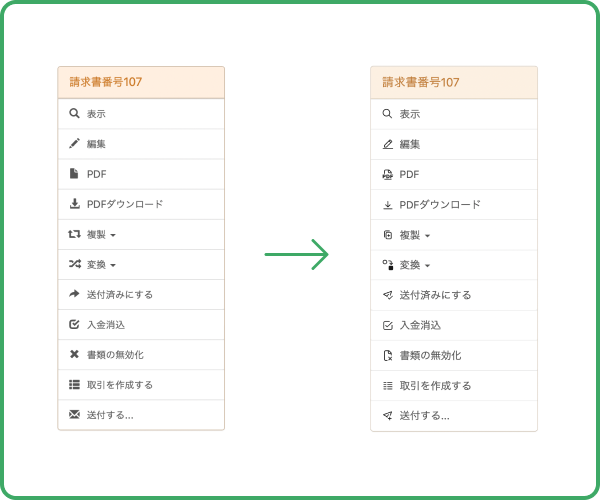600x500 pixels.
Task: Click the X invalidate icon in left panel
Action: click(x=74, y=355)
